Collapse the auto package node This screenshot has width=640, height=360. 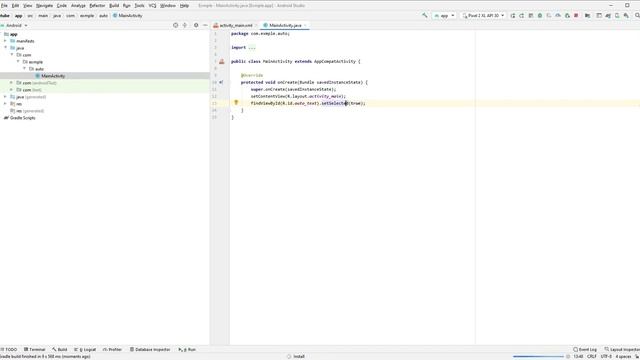[24, 69]
